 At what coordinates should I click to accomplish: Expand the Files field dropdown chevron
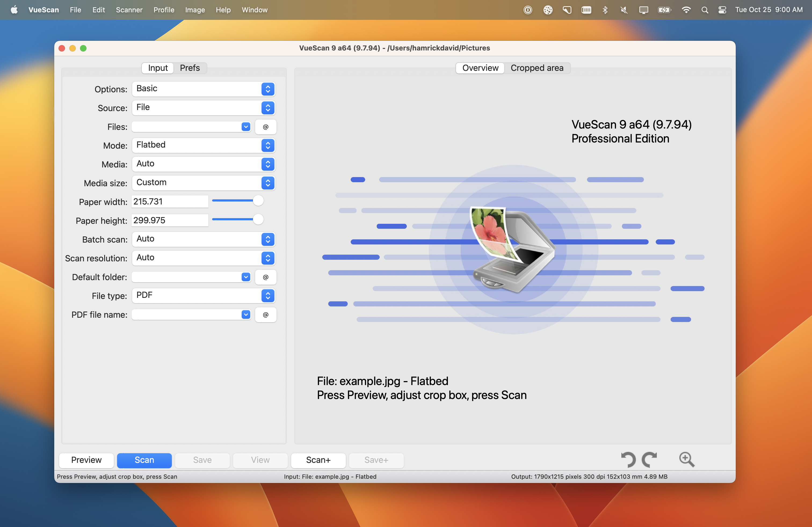pos(245,126)
